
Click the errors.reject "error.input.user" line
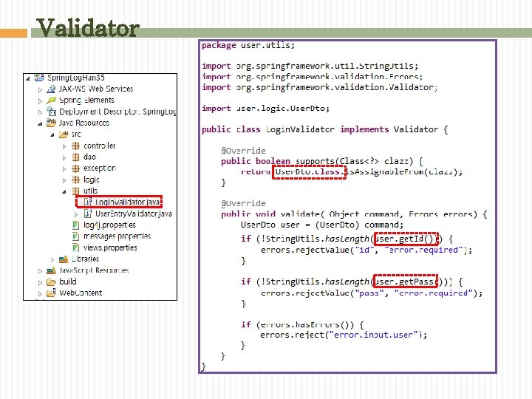coord(344,335)
